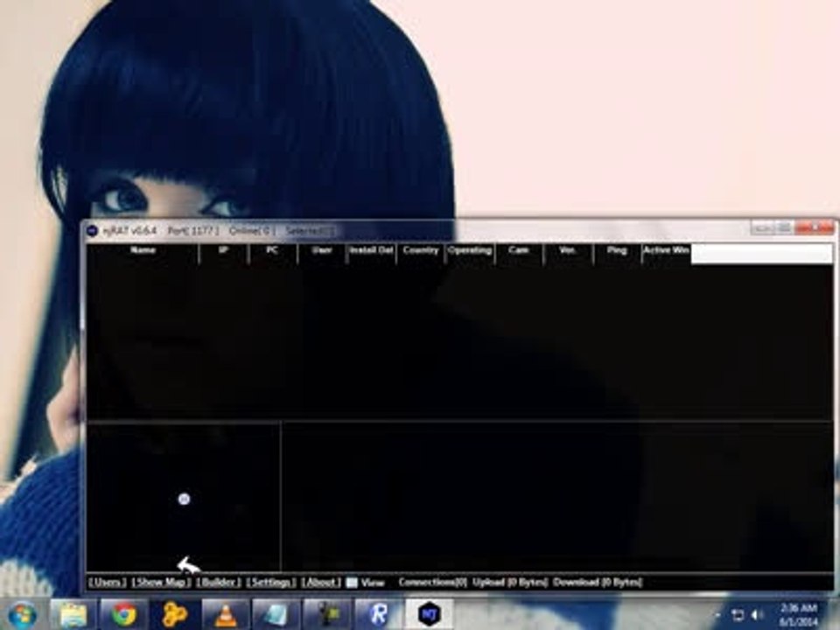
Task: Show hidden system tray icons
Action: (720, 614)
